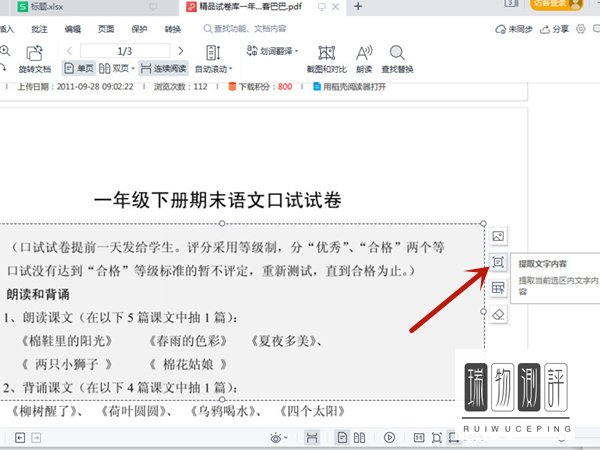Toggle 连续阅读 continuous reading
Image resolution: width=600 pixels, height=450 pixels.
[163, 68]
